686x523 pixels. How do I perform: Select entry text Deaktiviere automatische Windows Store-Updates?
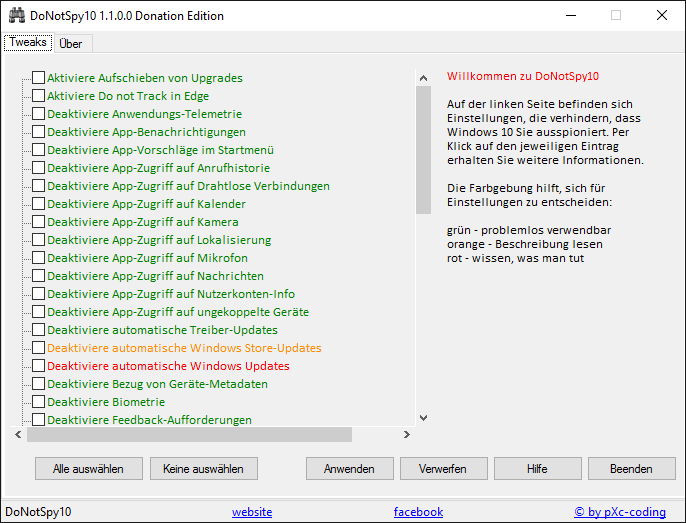tap(184, 348)
